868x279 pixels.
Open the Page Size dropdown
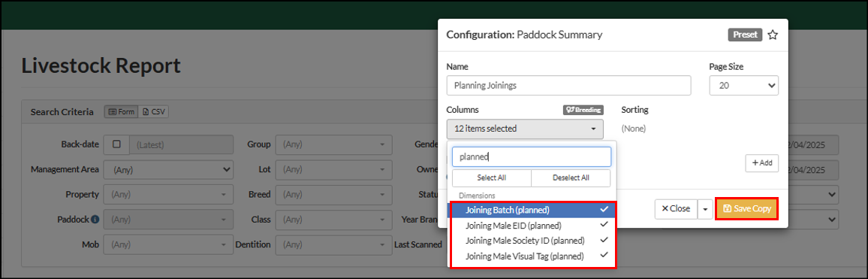coord(744,86)
